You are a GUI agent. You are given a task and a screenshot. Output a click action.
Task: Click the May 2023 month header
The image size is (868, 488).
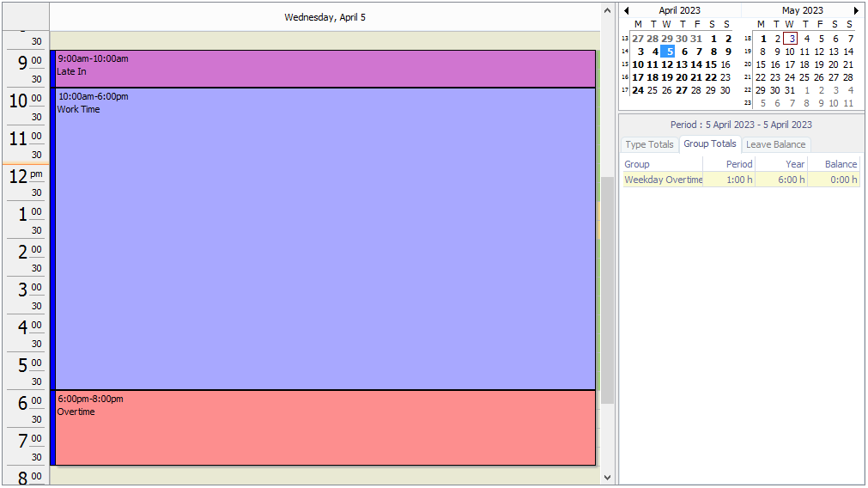802,10
